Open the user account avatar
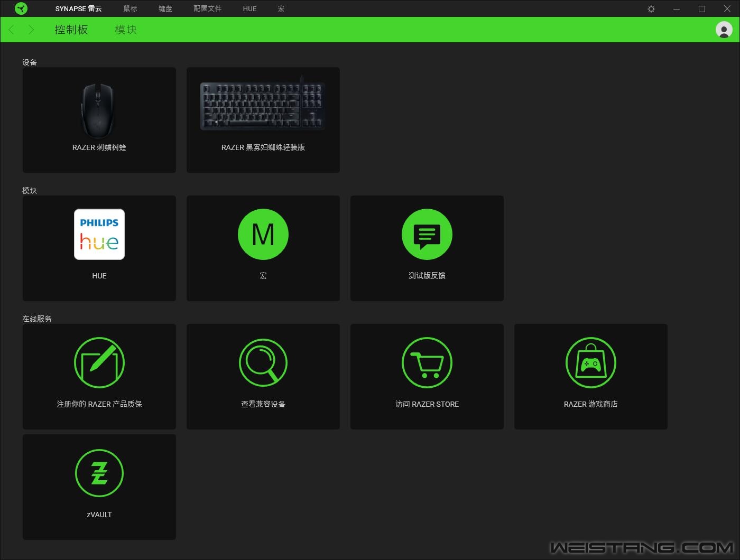The image size is (740, 560). (724, 30)
